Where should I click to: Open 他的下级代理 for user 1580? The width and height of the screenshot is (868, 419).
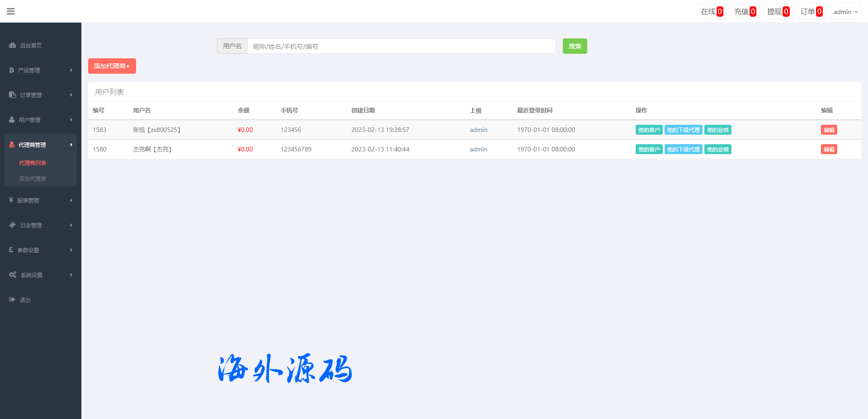[x=683, y=150]
